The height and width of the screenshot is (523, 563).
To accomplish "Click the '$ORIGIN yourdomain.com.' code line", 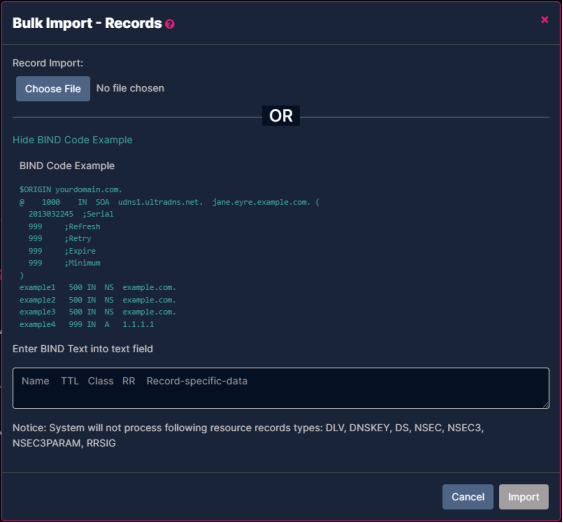I will click(71, 190).
